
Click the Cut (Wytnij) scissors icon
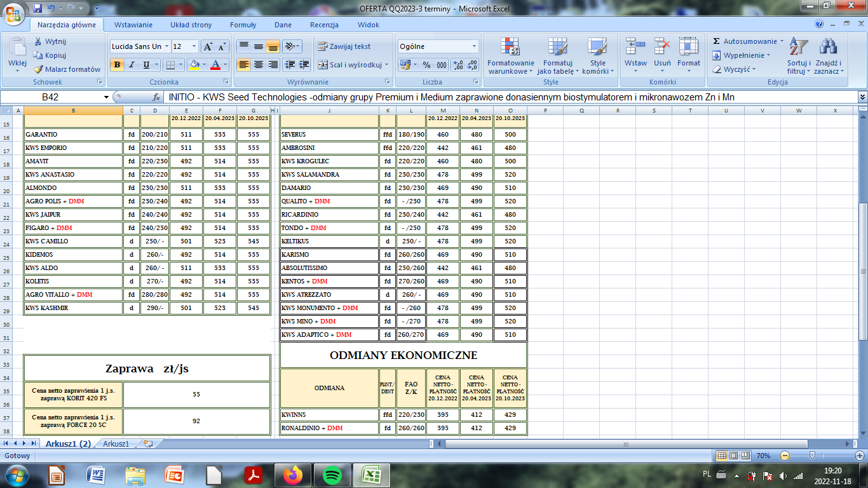pyautogui.click(x=39, y=41)
